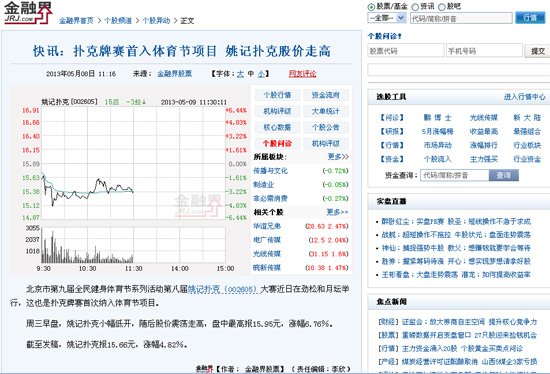550x374 pixels.
Task: Open the 华谊兄弟 related stock link
Action: point(267,226)
